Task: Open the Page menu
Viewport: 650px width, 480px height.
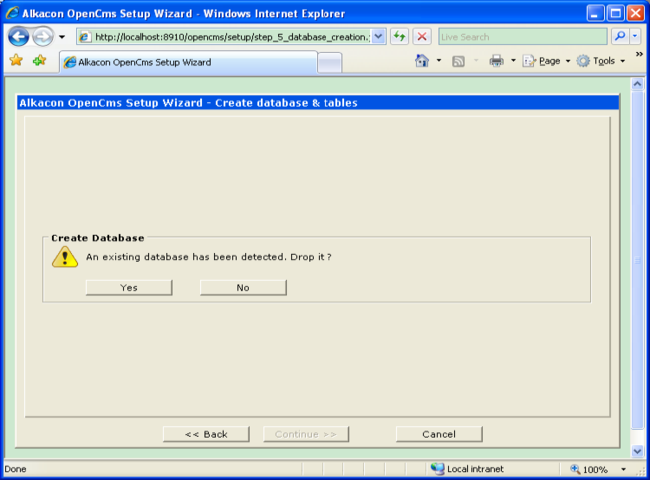Action: (x=546, y=61)
